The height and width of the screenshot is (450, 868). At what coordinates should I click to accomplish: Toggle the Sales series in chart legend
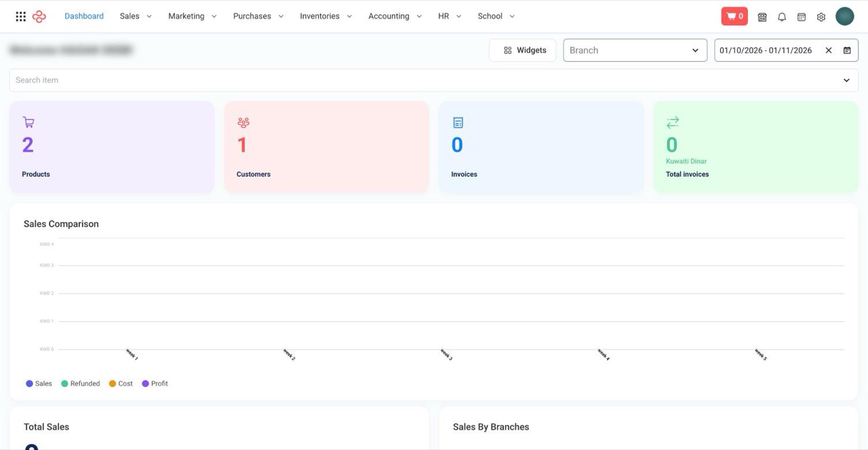[x=39, y=384]
